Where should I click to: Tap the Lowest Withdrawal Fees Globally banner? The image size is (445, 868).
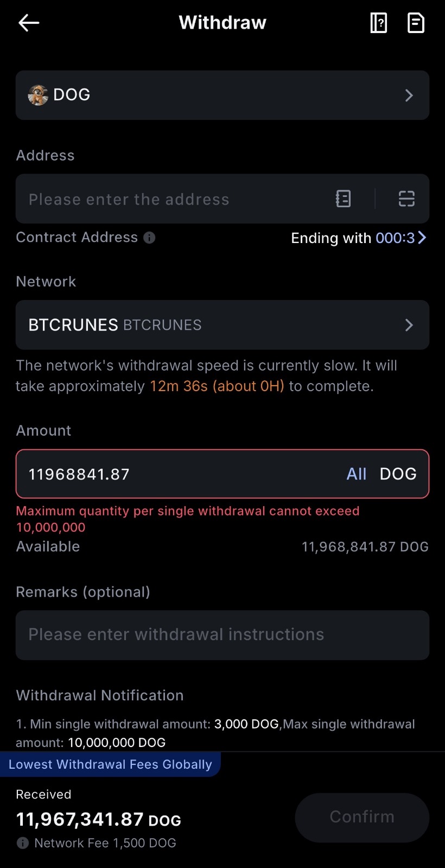point(110,764)
